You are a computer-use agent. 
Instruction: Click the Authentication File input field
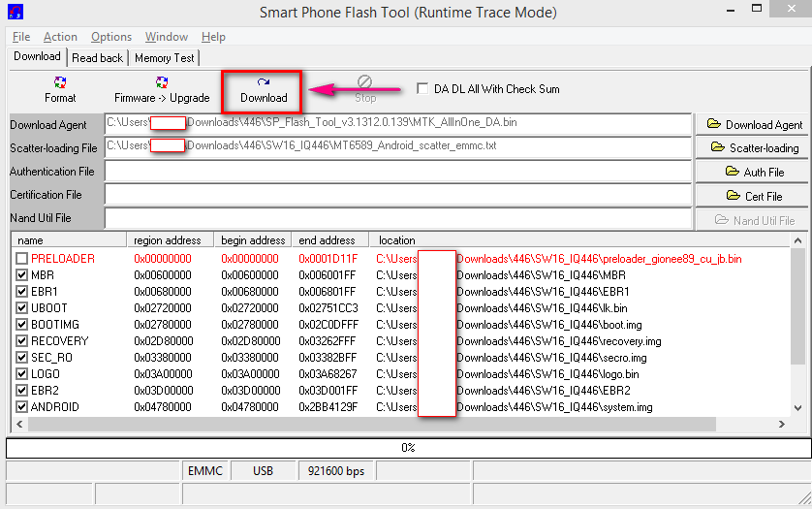coord(397,172)
